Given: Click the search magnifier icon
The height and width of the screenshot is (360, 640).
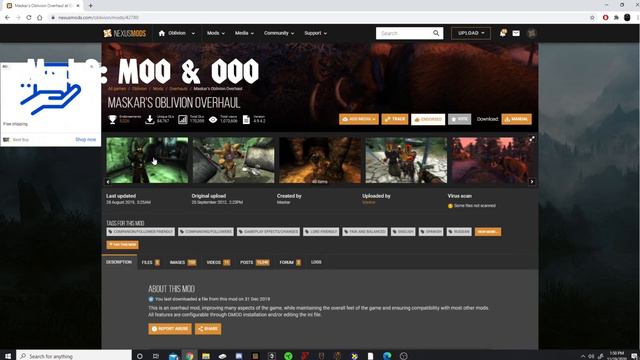Looking at the screenshot, I should coord(436,33).
